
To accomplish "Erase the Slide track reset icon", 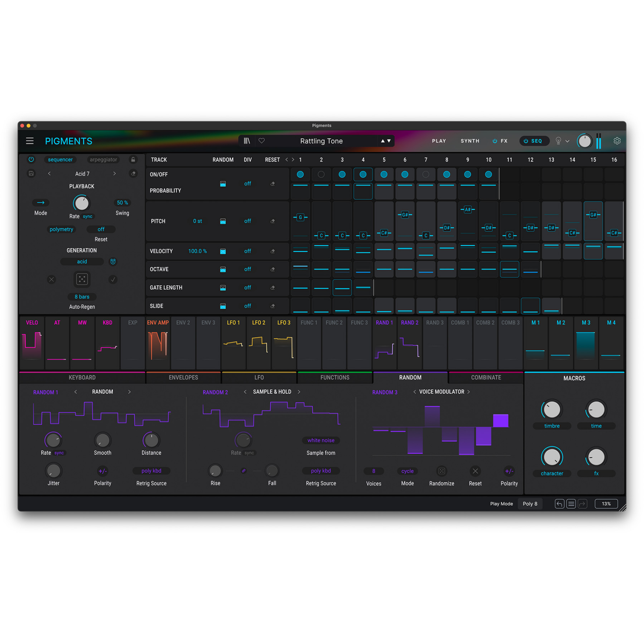I will tap(272, 306).
